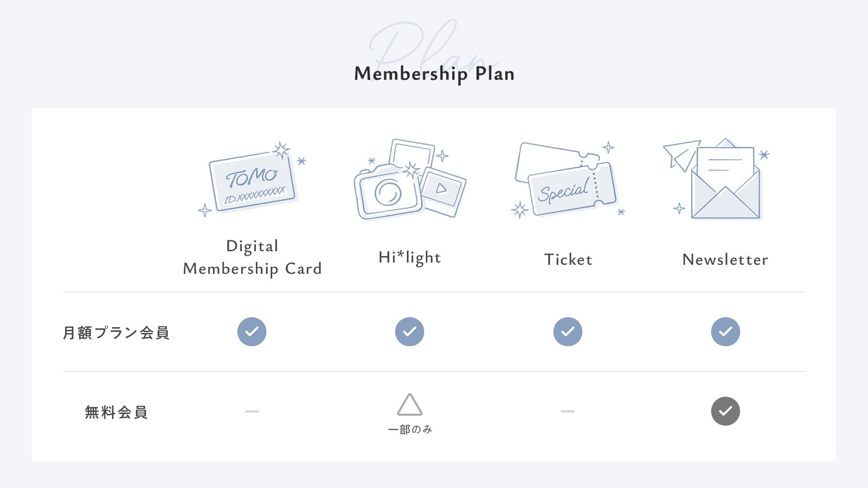Click 月額プラン Newsletter blue checkmark

pos(725,332)
